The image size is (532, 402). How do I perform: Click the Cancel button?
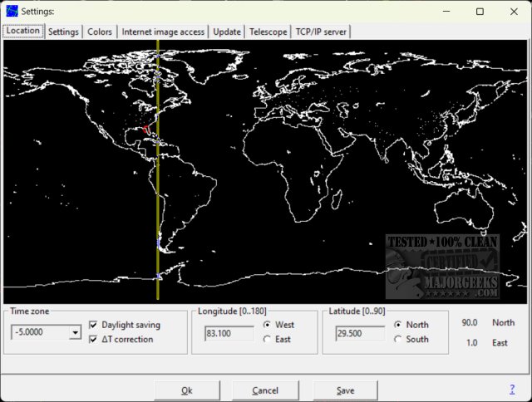click(x=265, y=390)
